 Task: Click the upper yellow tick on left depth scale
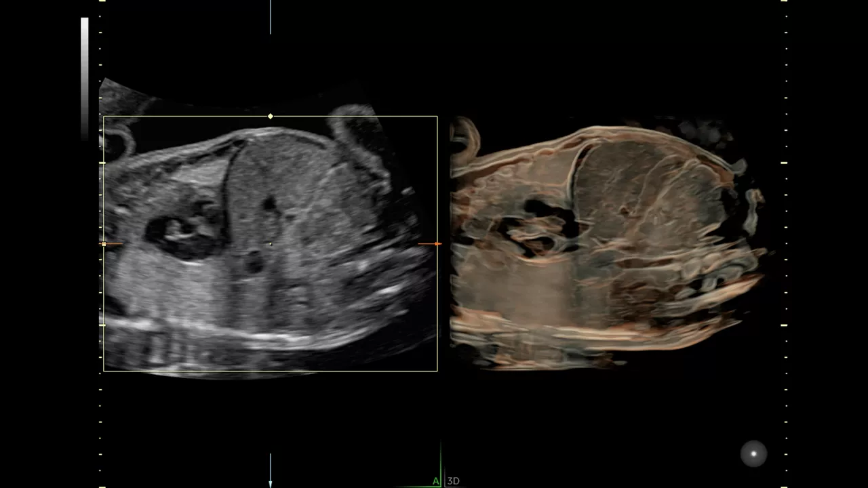pyautogui.click(x=102, y=163)
